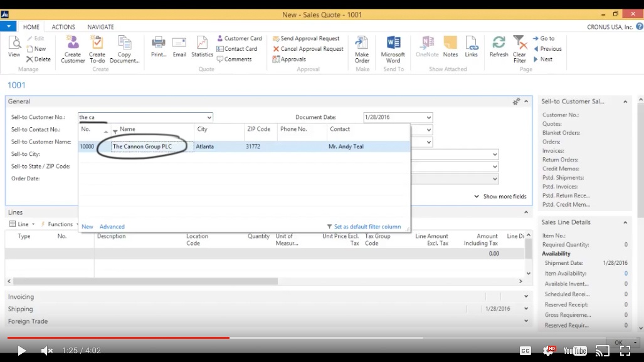This screenshot has width=644, height=362.
Task: Open YouTube video settings gear
Action: tap(549, 350)
